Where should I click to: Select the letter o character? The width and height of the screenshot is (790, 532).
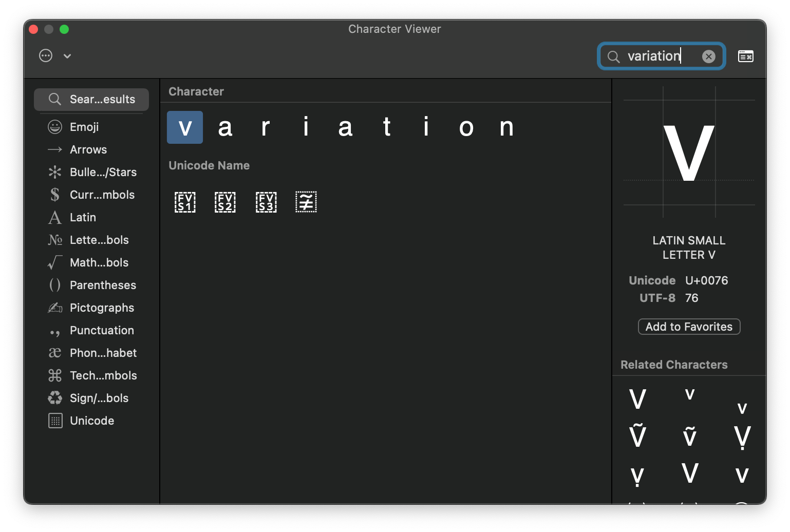coord(466,127)
